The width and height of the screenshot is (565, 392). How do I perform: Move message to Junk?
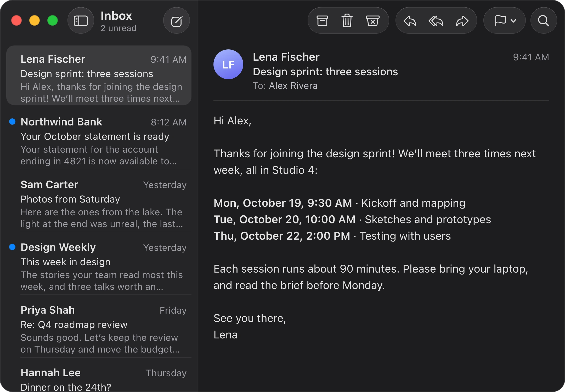tap(372, 21)
